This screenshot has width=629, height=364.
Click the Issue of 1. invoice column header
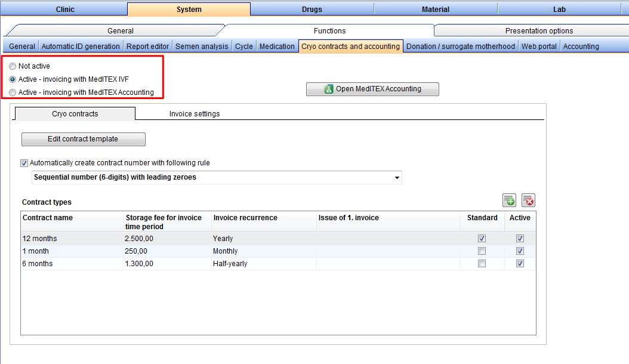[388, 221]
